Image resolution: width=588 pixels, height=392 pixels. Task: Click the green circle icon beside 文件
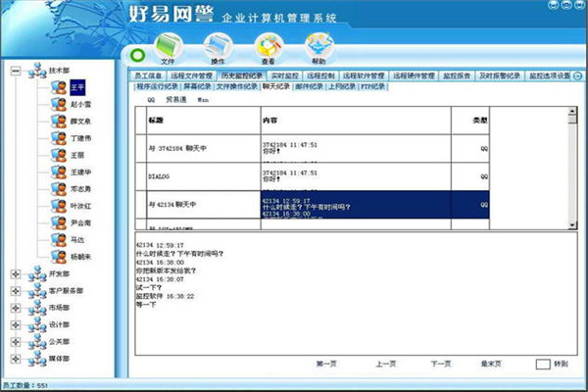[137, 56]
